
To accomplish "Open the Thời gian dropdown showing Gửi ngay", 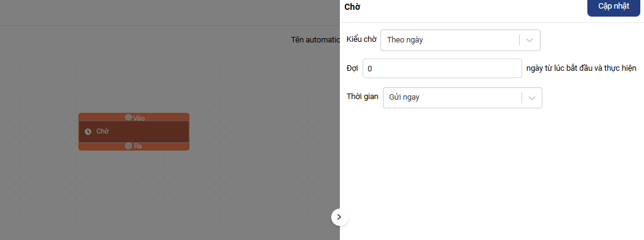I will pyautogui.click(x=462, y=98).
